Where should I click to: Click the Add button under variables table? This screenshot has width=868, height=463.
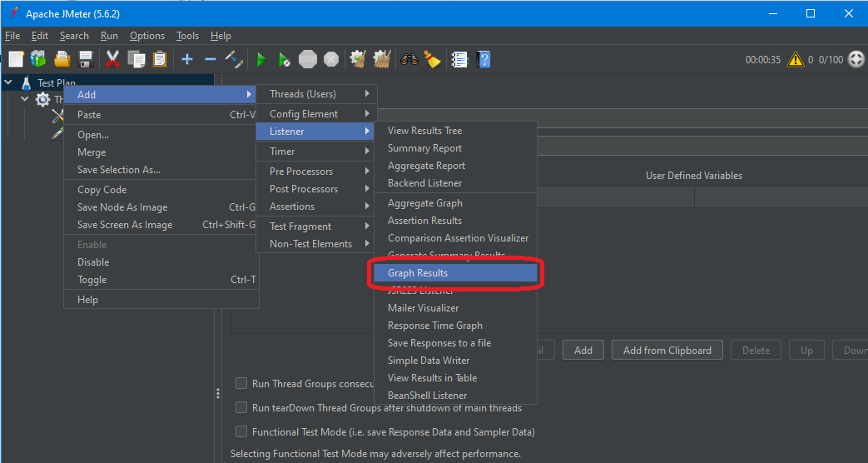pos(583,351)
